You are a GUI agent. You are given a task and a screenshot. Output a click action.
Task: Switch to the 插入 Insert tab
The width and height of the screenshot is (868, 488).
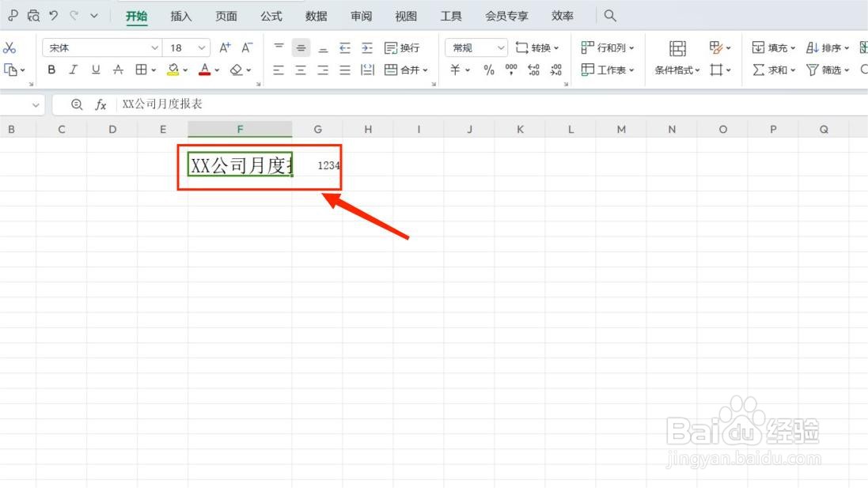pyautogui.click(x=181, y=16)
